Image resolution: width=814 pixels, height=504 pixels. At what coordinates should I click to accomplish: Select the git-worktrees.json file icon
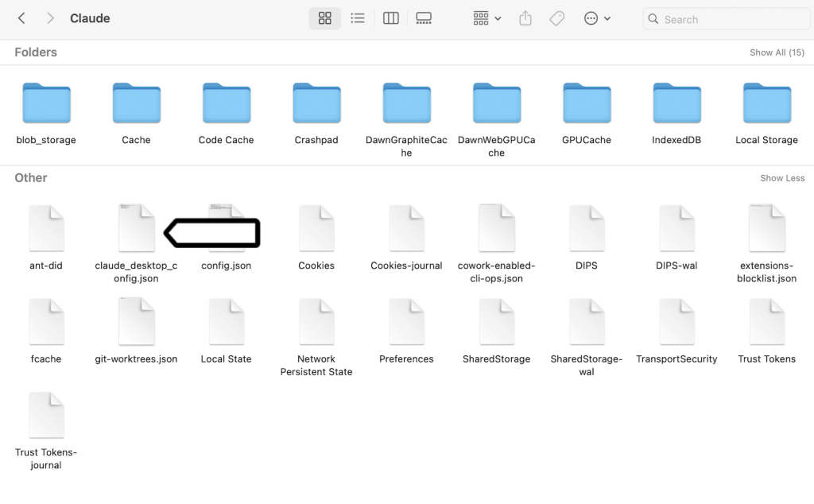(137, 321)
